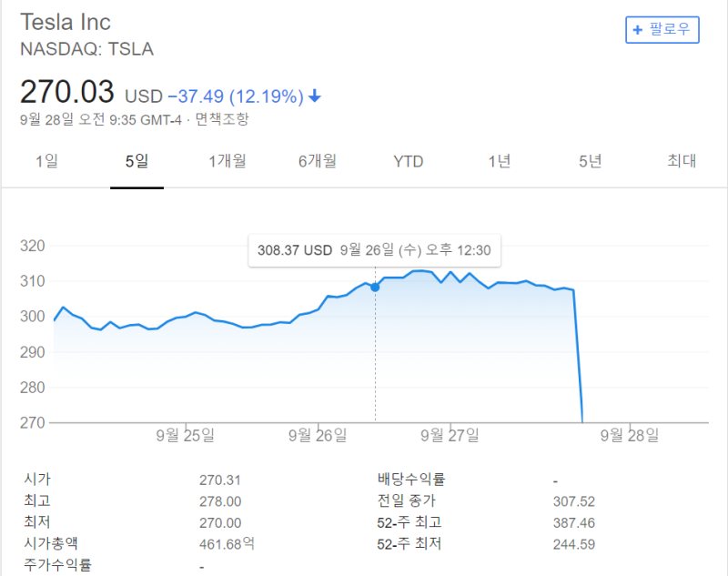The image size is (728, 576).
Task: Open the 면책조항 disclaimer link
Action: (x=222, y=119)
